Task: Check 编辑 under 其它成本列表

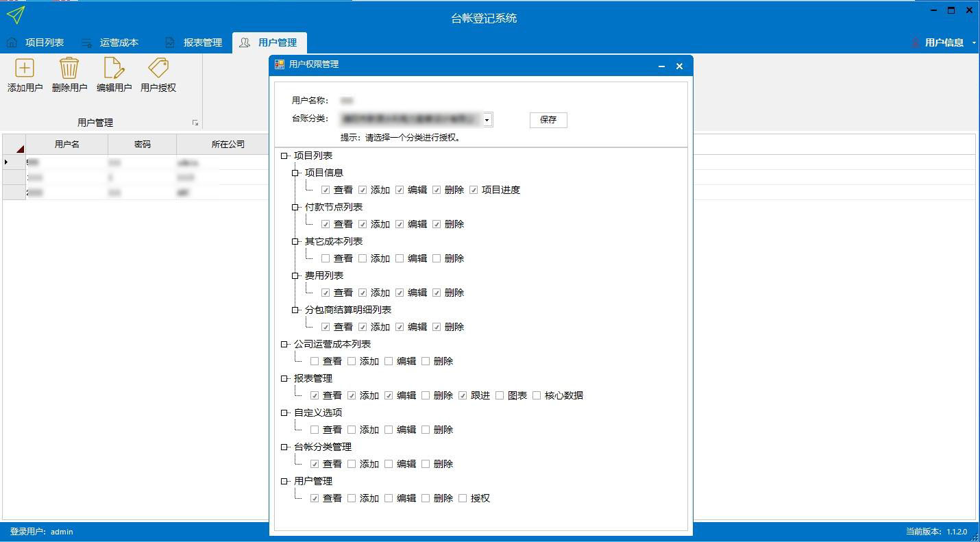Action: [x=400, y=258]
